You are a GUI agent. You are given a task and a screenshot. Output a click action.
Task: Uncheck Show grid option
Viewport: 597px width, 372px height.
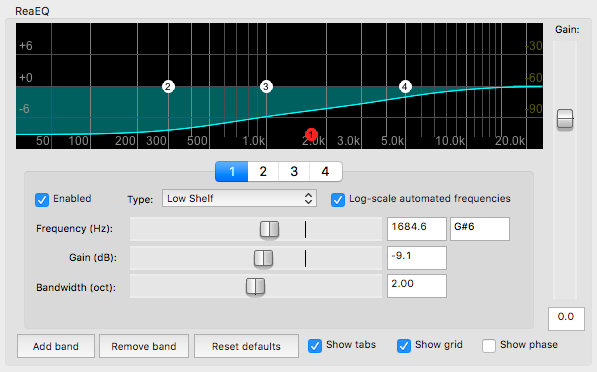coord(404,346)
